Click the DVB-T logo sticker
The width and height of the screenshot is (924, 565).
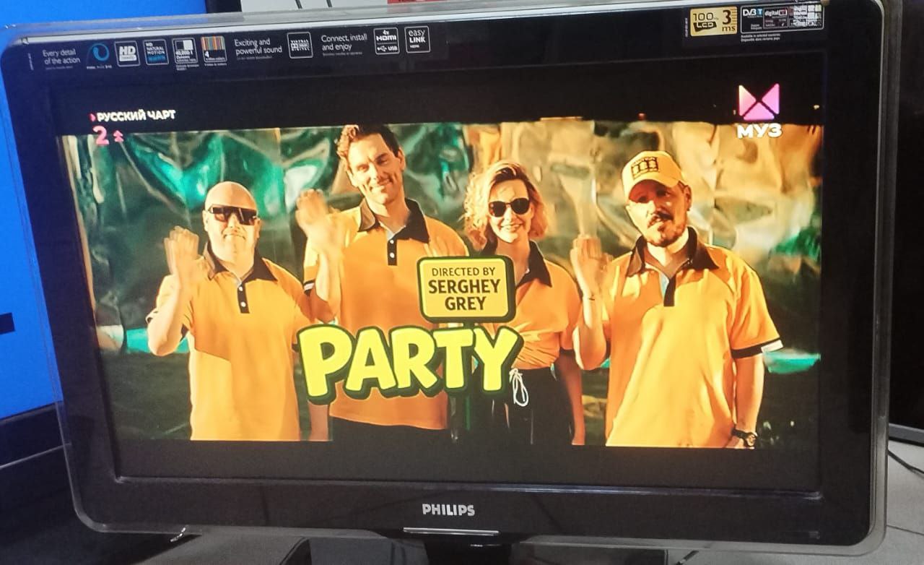coord(752,13)
